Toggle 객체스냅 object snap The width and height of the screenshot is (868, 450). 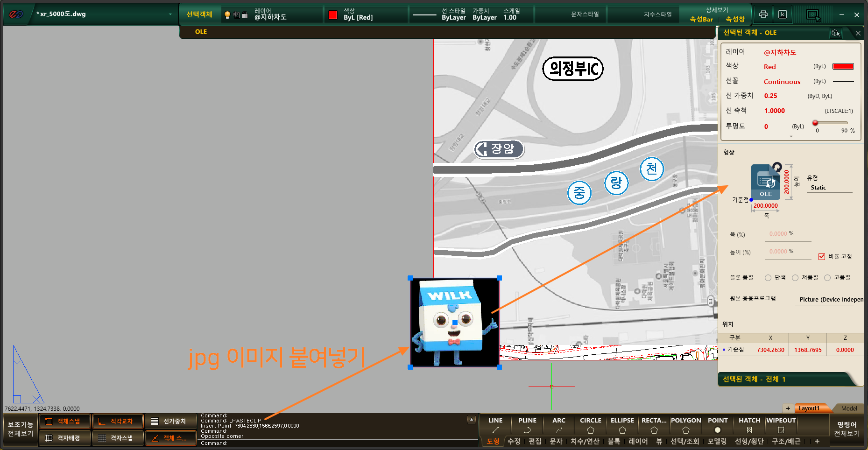coord(65,421)
